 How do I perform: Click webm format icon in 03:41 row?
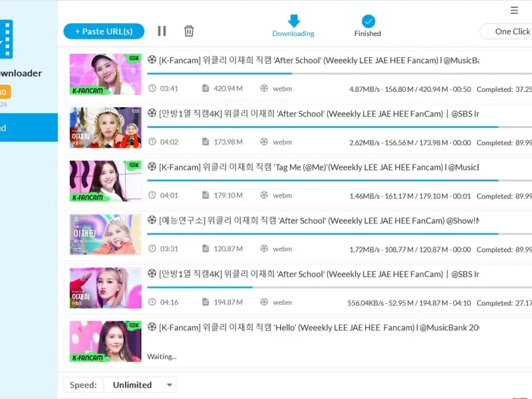(x=264, y=88)
